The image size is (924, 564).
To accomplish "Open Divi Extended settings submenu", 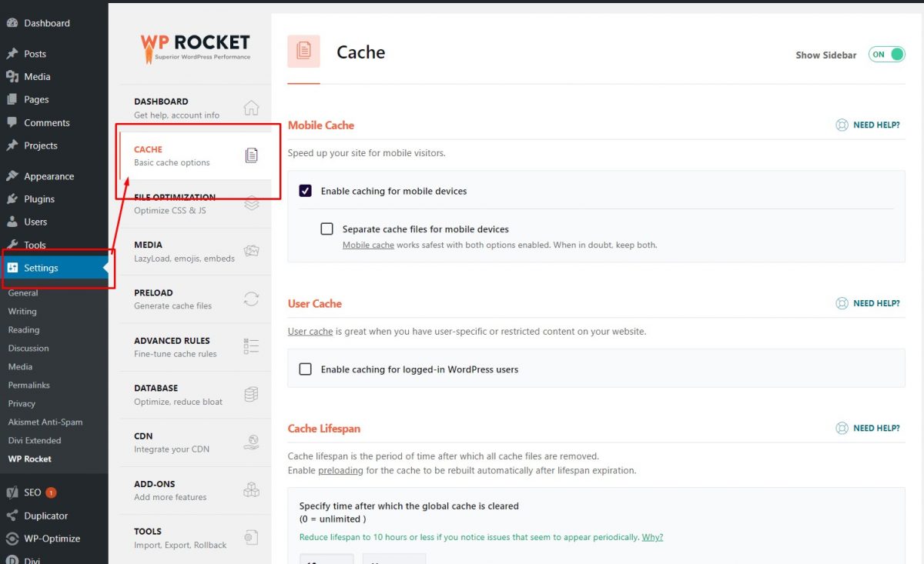I will point(35,440).
